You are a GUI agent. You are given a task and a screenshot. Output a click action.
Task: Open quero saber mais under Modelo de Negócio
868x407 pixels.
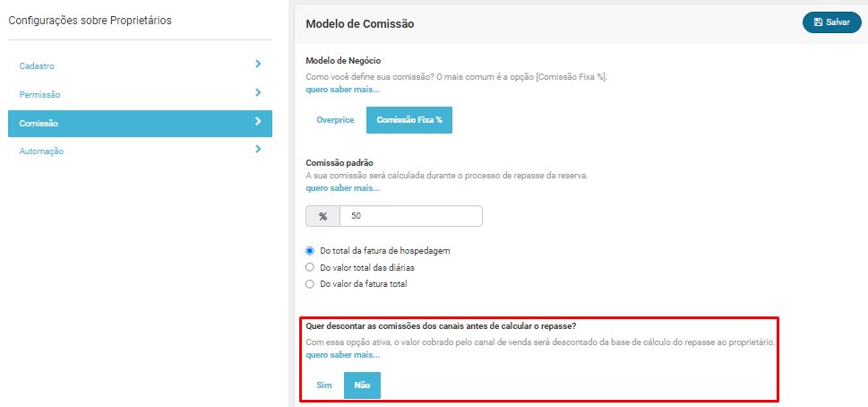(x=343, y=90)
